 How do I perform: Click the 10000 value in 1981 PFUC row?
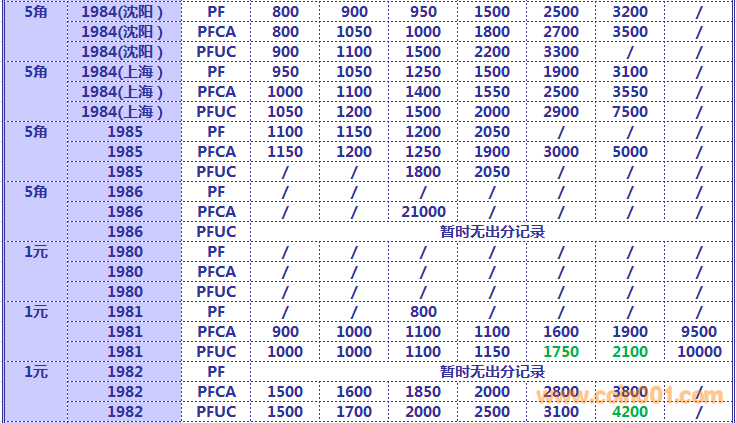[699, 352]
